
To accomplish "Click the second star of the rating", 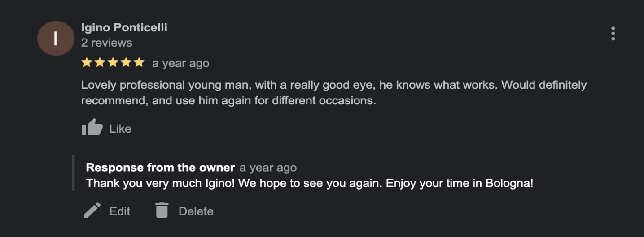I will point(100,63).
